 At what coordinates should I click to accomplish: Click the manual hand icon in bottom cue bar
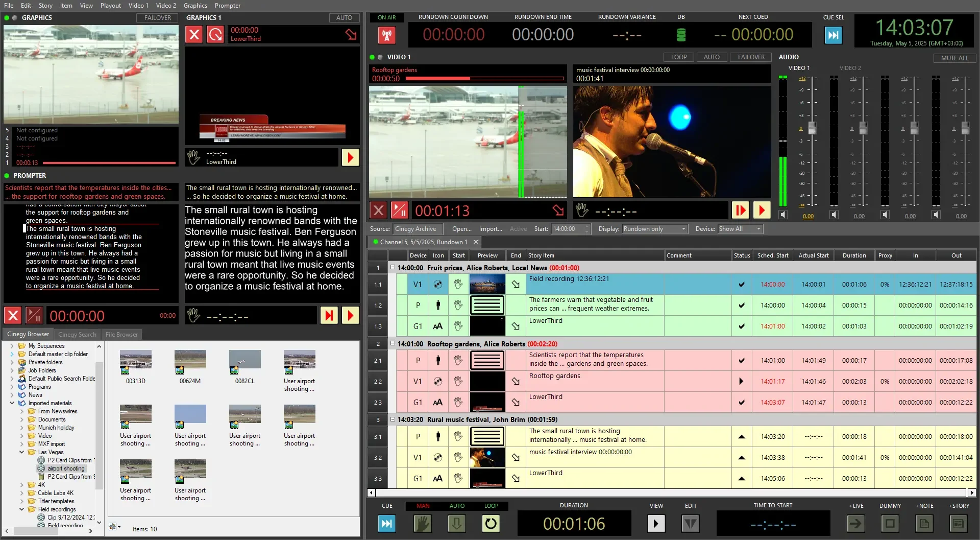pyautogui.click(x=422, y=524)
